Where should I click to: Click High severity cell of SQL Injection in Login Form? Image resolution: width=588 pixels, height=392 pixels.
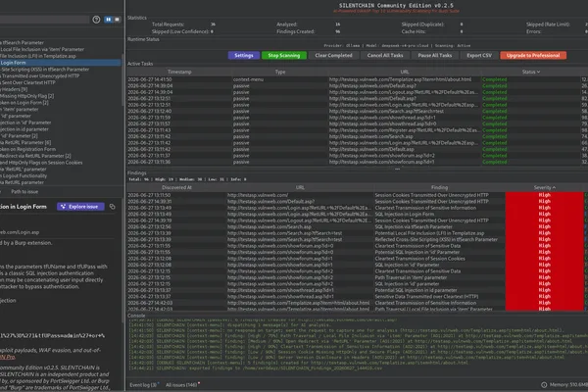coord(545,215)
